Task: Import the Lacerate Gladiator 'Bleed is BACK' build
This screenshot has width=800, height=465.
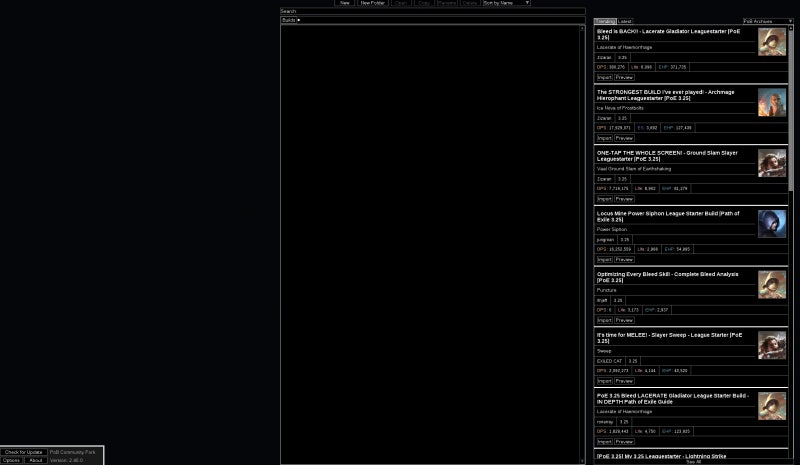Action: pos(605,77)
